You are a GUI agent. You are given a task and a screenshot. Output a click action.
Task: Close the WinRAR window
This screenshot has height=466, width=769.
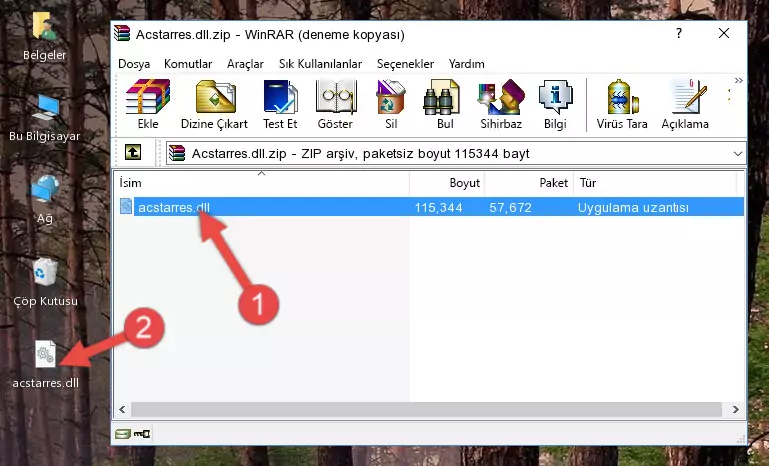pyautogui.click(x=724, y=33)
